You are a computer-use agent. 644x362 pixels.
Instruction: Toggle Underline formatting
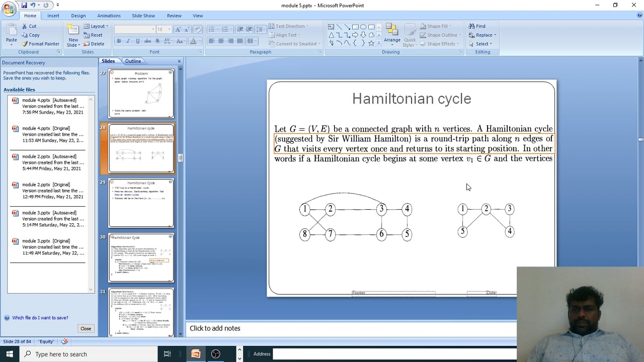(137, 41)
